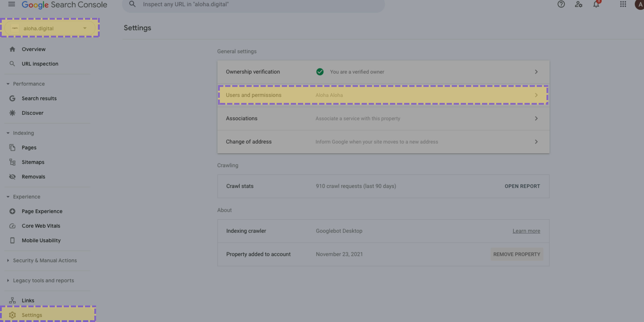Go to Overview in the sidebar
The height and width of the screenshot is (322, 644).
tap(34, 49)
